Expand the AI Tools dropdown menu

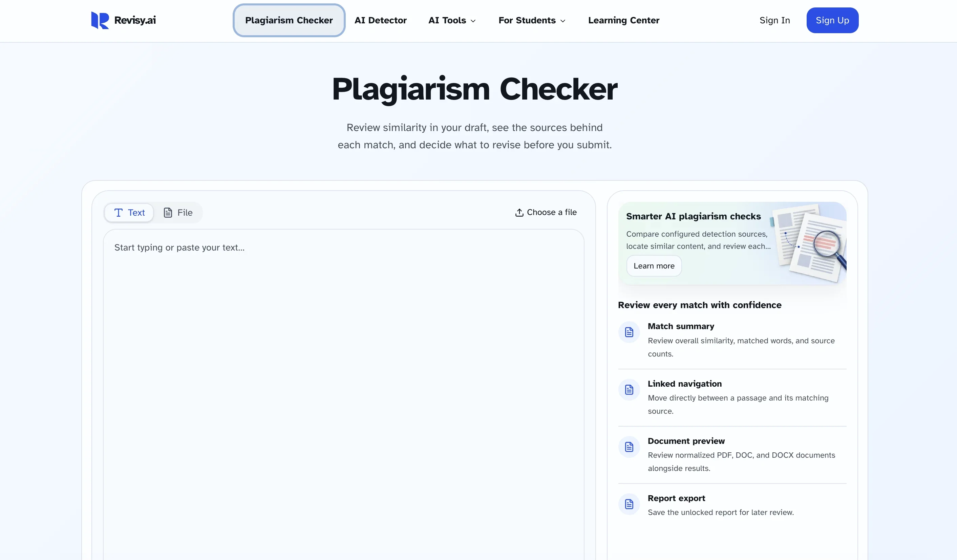[452, 21]
